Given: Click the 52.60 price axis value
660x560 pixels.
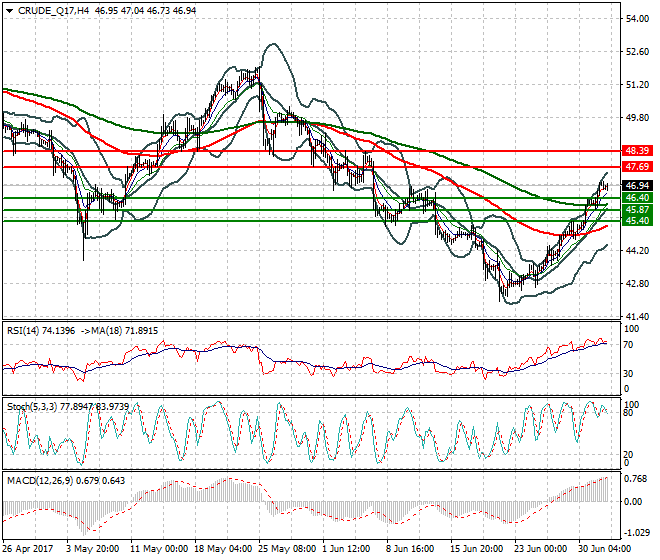Looking at the screenshot, I should pyautogui.click(x=637, y=52).
